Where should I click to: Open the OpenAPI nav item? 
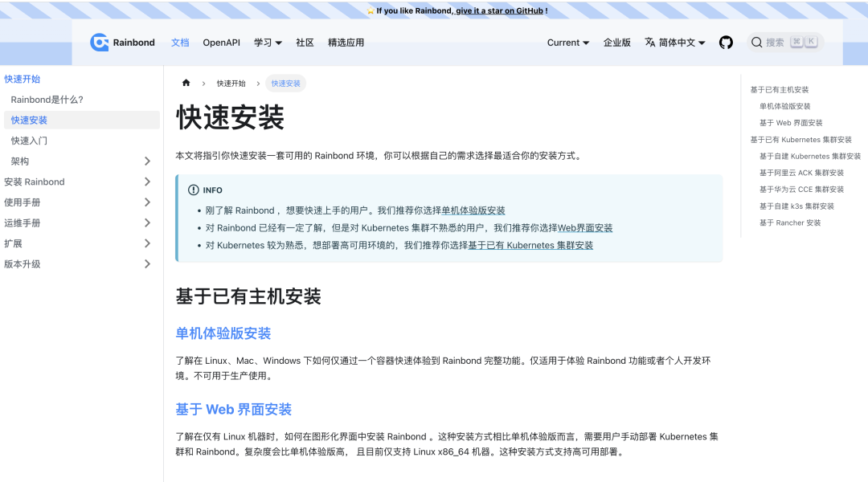[x=222, y=43]
